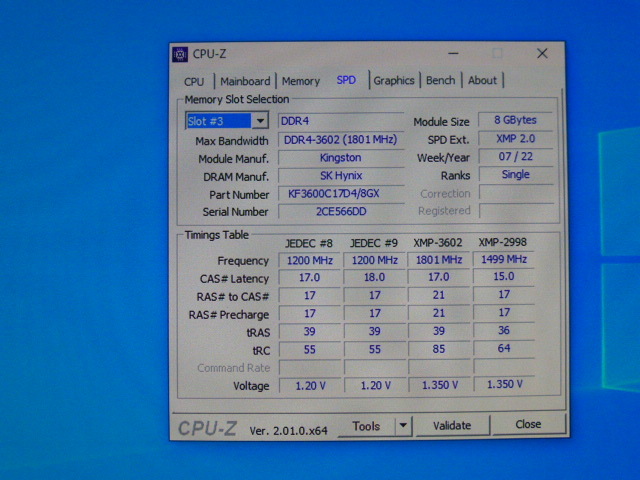Viewport: 640px width, 480px height.
Task: Click the Week/Year value 07 / 22
Action: point(516,157)
